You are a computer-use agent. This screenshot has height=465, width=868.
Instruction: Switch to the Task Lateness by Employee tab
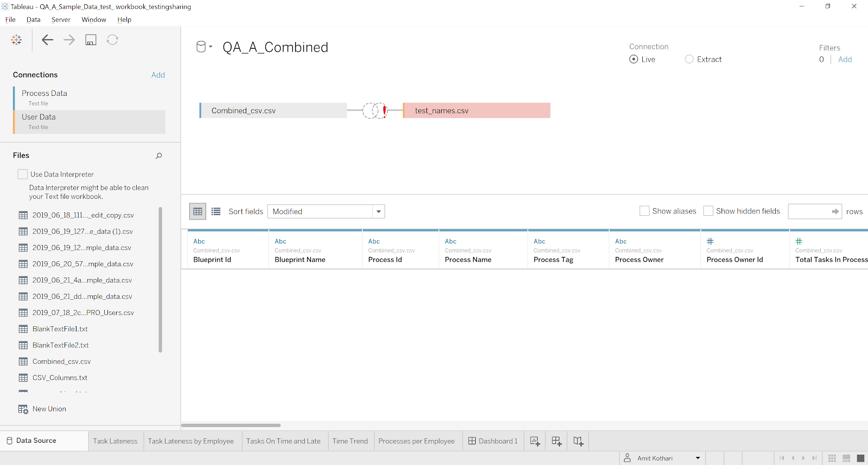pyautogui.click(x=191, y=441)
